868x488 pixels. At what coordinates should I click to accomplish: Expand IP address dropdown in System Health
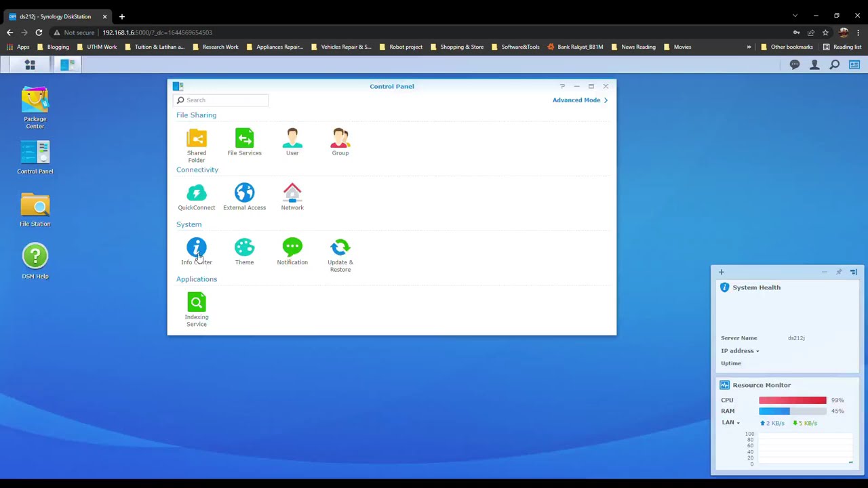740,350
